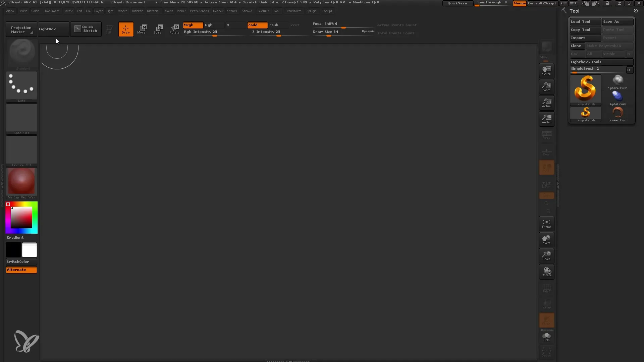
Task: Click the Frame tool in right sidebar
Action: [546, 223]
